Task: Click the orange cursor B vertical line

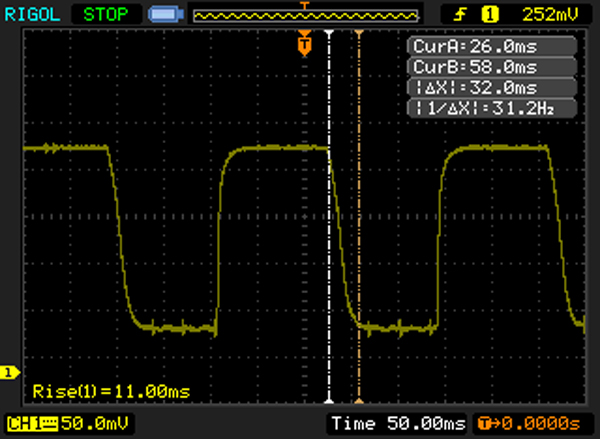Action: tap(359, 217)
